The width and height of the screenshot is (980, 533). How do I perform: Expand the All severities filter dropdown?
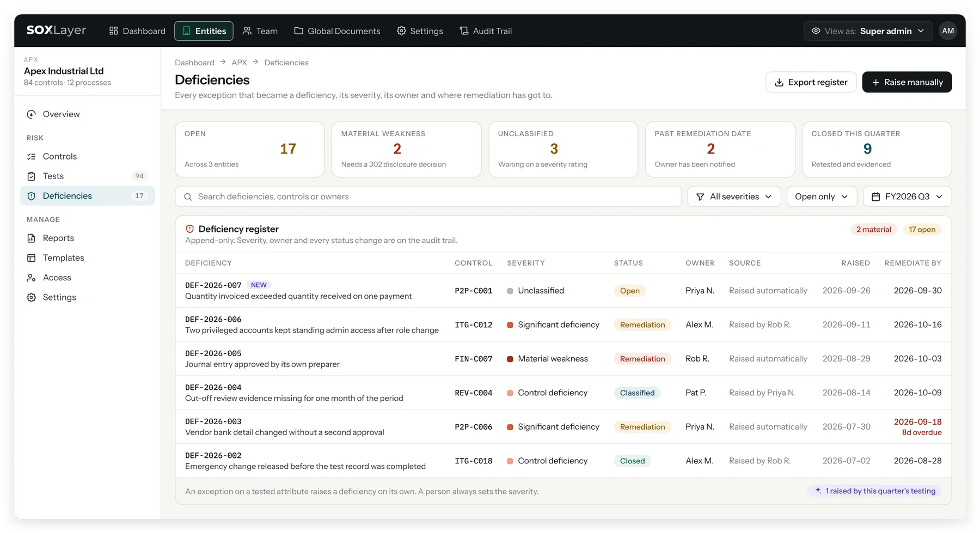coord(734,197)
